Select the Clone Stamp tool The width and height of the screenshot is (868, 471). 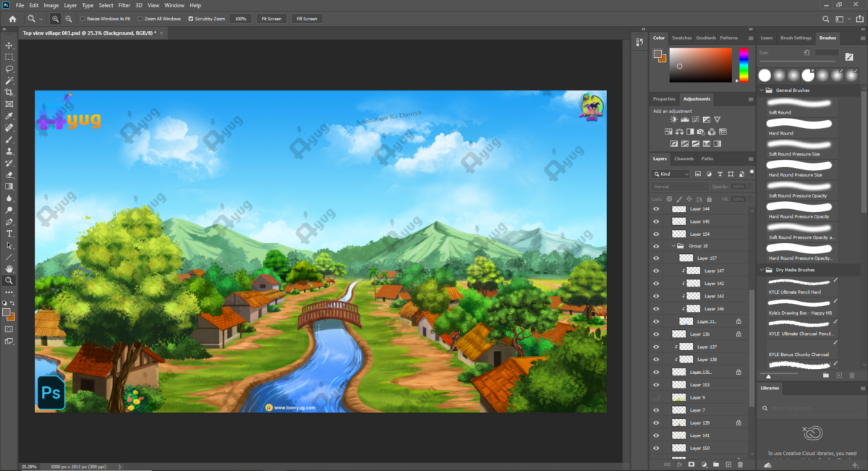pos(9,151)
